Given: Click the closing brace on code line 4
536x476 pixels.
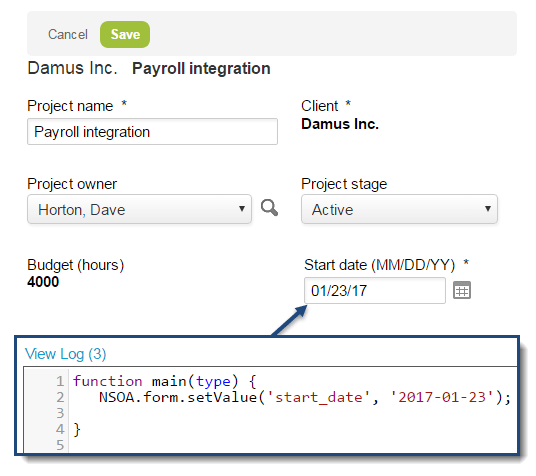Looking at the screenshot, I should [x=77, y=429].
